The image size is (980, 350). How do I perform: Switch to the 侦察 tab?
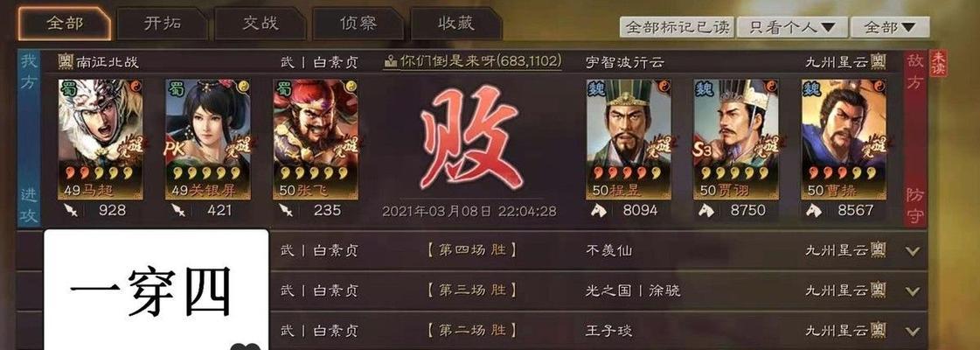[358, 24]
